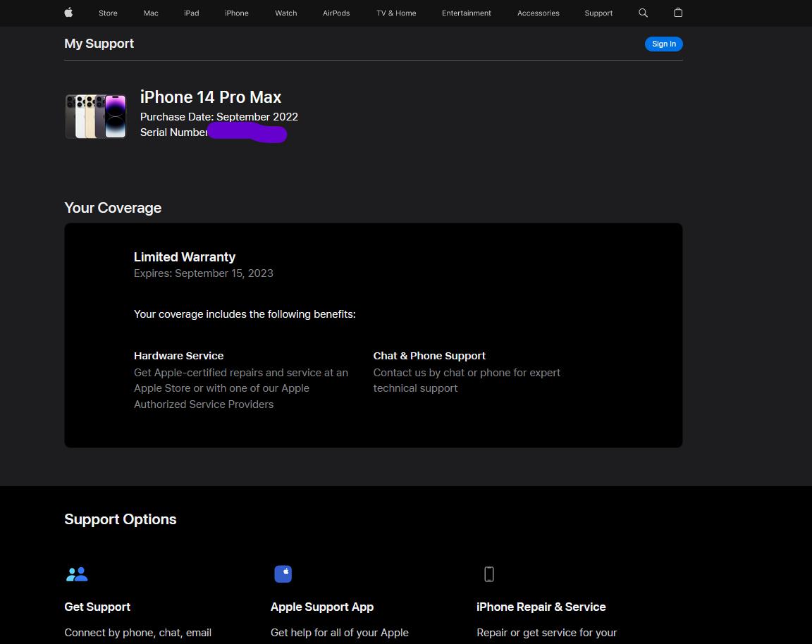
Task: Open the iPhone menu
Action: coord(237,13)
